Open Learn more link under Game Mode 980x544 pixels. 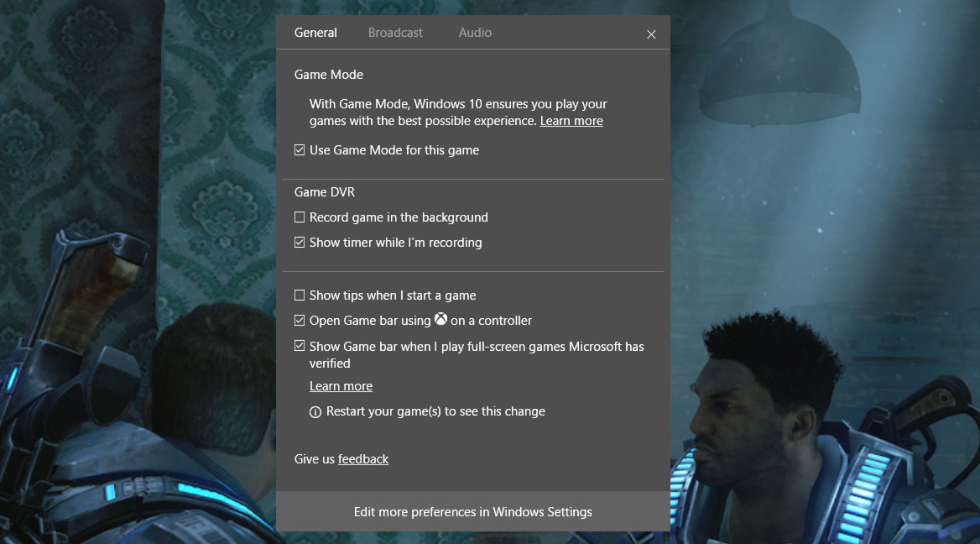click(x=571, y=121)
